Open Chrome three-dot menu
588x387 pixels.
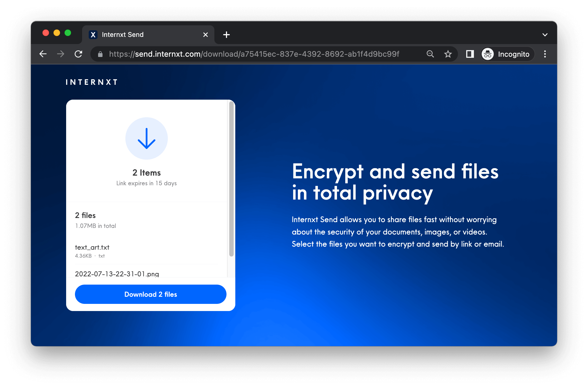pos(545,54)
